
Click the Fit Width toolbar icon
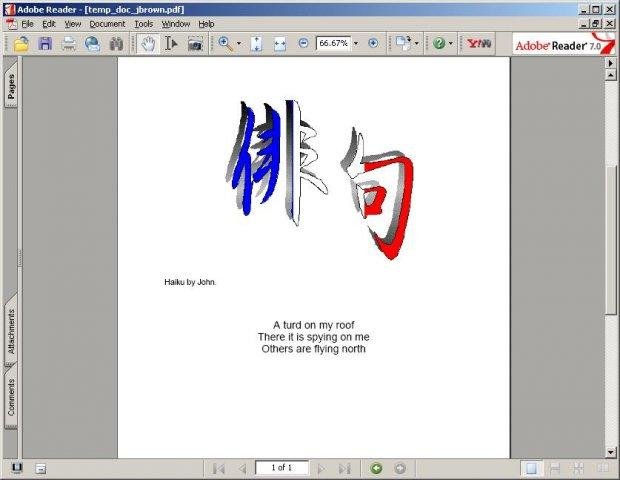pos(280,43)
